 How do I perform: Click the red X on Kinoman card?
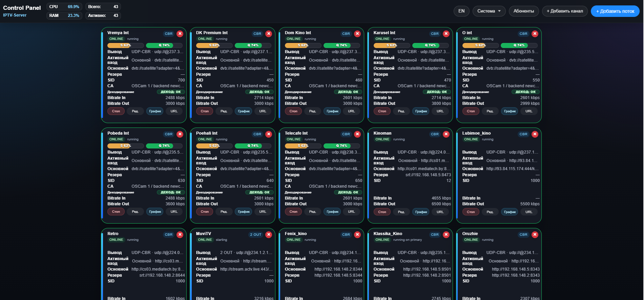(x=446, y=134)
